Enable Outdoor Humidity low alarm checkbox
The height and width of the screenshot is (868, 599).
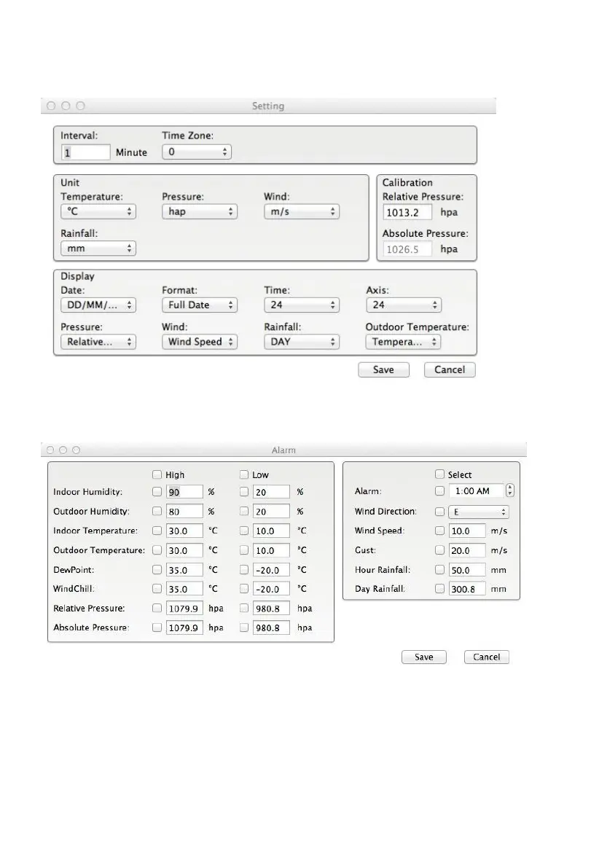click(x=244, y=512)
